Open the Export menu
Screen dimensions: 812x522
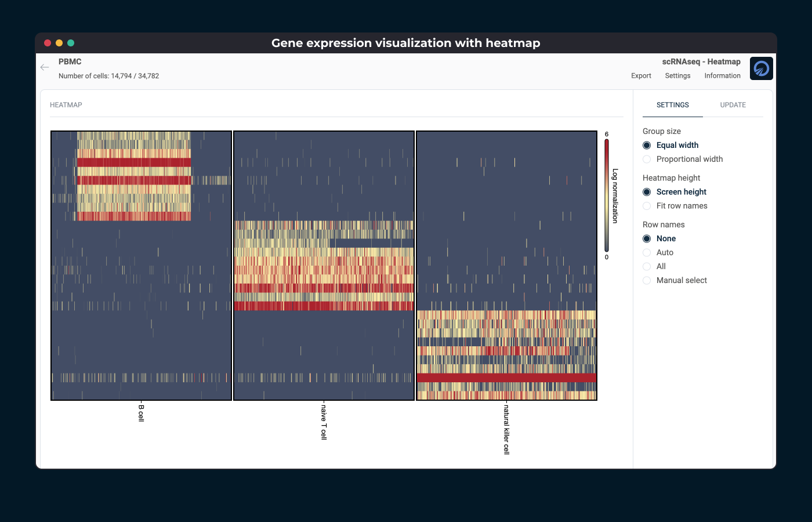click(x=641, y=76)
